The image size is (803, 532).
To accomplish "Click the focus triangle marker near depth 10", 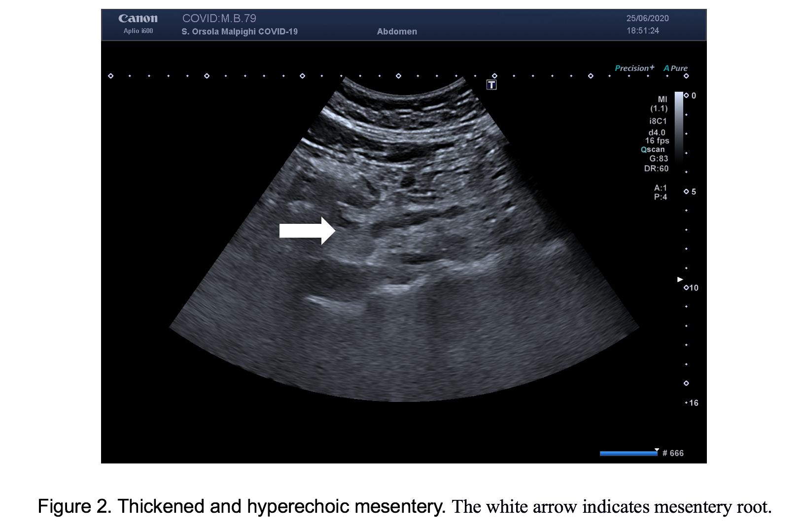I will click(680, 280).
